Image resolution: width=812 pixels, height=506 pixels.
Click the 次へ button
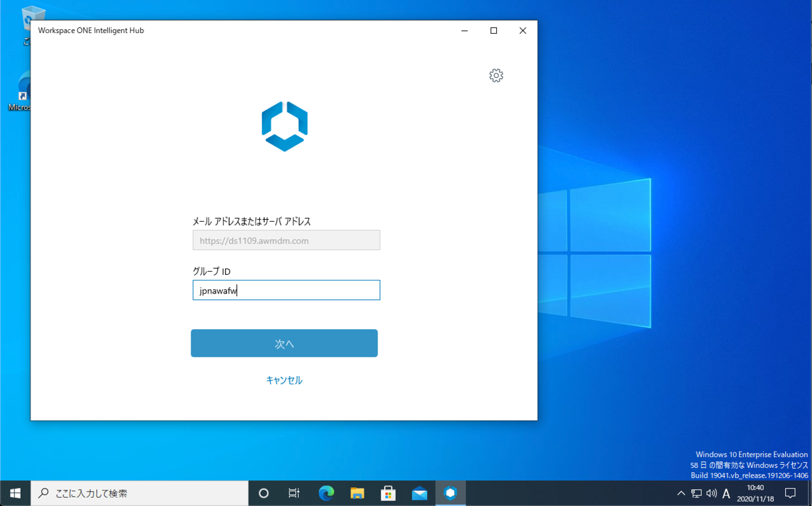pyautogui.click(x=284, y=344)
